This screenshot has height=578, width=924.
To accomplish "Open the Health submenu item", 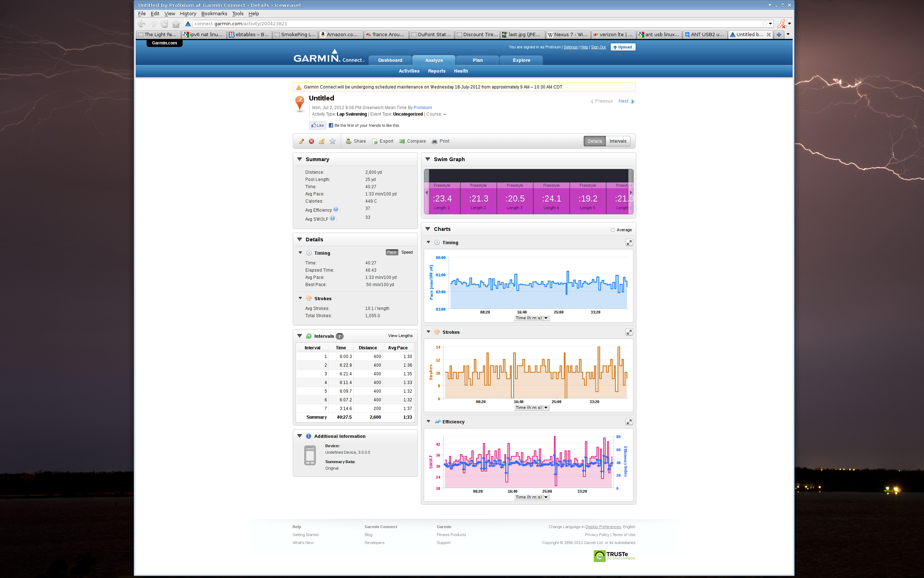I will pos(461,71).
